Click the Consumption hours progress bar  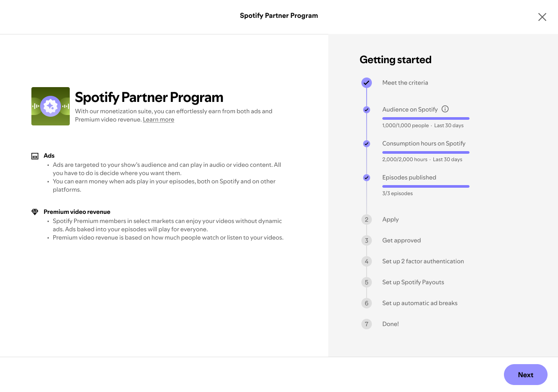[x=426, y=152]
